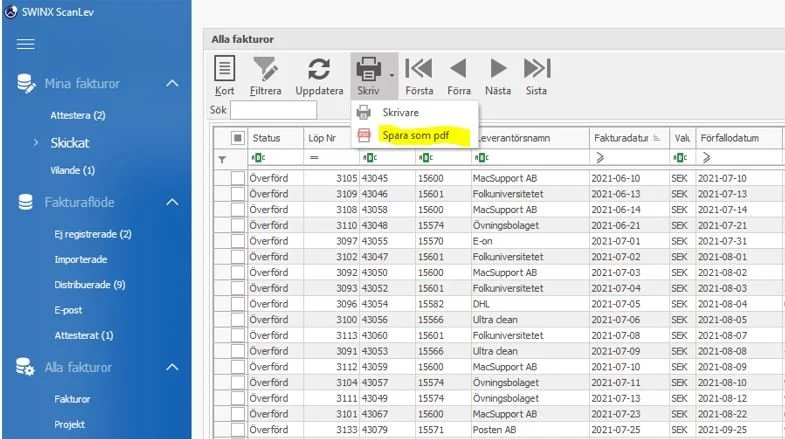
Task: Check the row with Löp Nr 3109
Action: tap(238, 194)
